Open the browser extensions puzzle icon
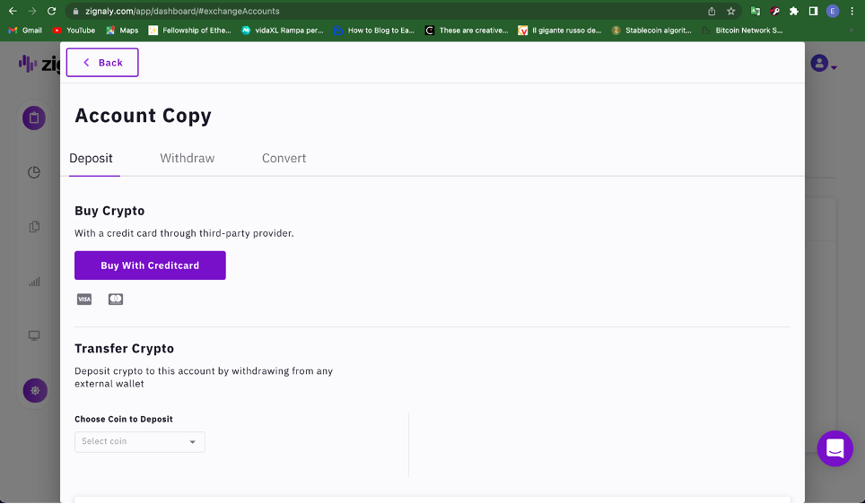The image size is (865, 504). pyautogui.click(x=794, y=11)
